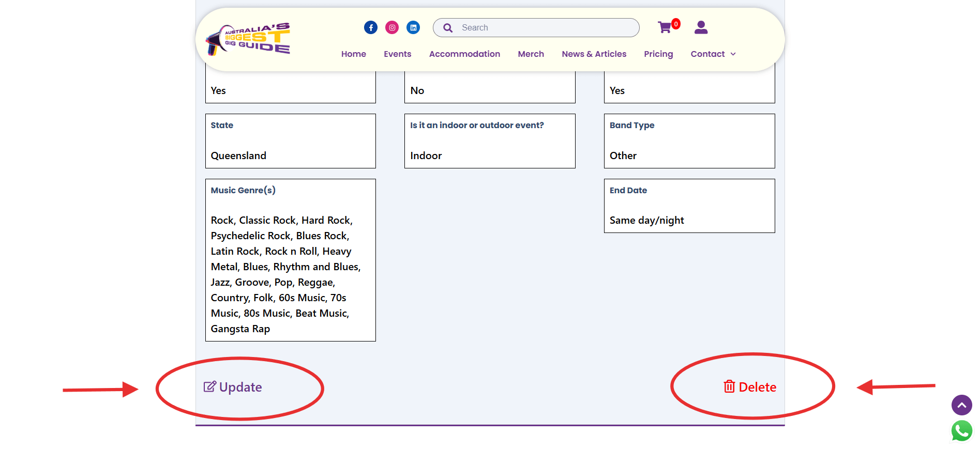The height and width of the screenshot is (450, 980).
Task: Click the trash icon beside Delete
Action: click(x=729, y=386)
